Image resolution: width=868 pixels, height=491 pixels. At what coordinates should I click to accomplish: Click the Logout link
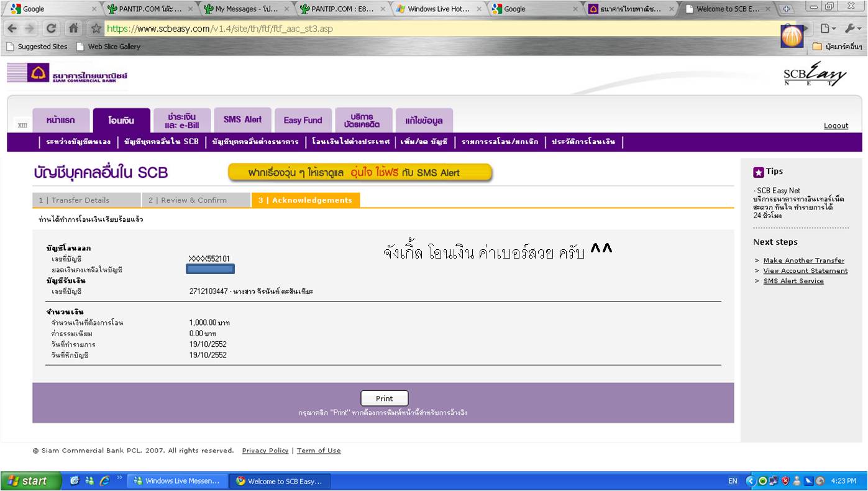(x=836, y=126)
